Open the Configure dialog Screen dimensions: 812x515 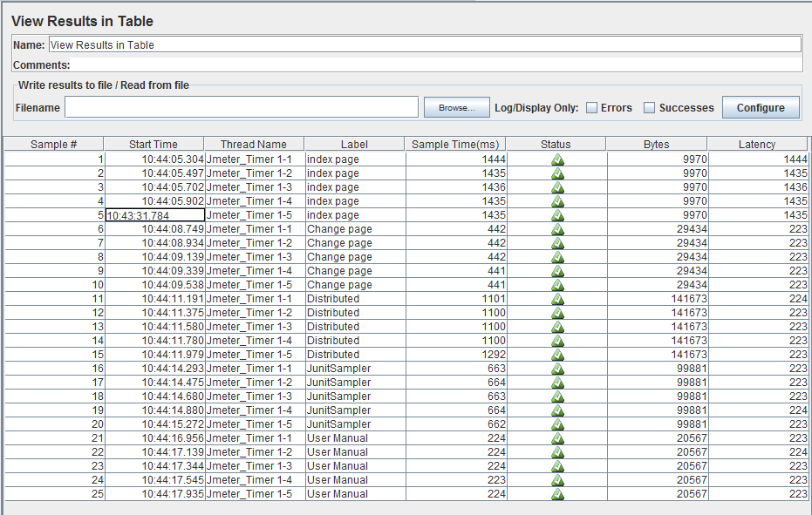click(x=761, y=108)
